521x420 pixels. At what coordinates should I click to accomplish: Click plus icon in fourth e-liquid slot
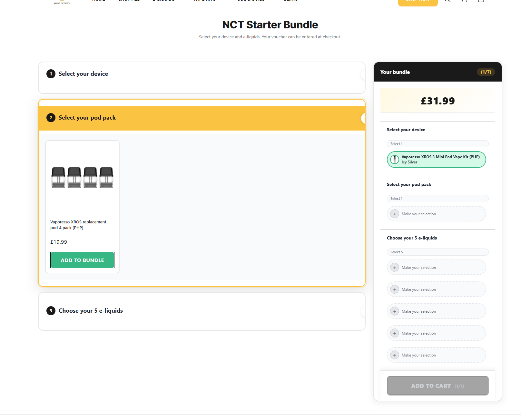pyautogui.click(x=394, y=333)
